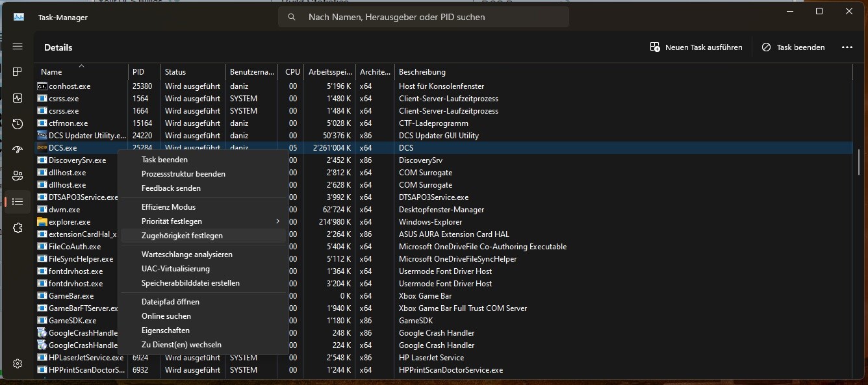The width and height of the screenshot is (868, 385).
Task: Open Services puzzle icon in sidebar
Action: pyautogui.click(x=18, y=228)
